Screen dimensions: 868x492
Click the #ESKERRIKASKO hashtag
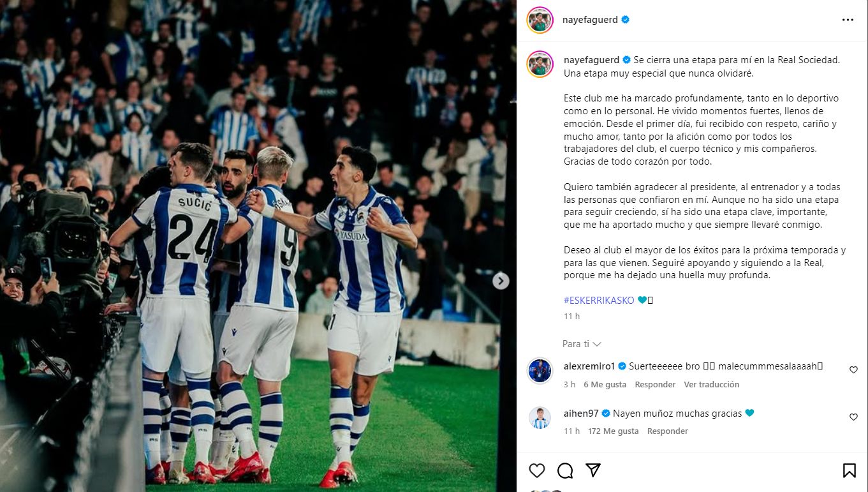pos(599,300)
